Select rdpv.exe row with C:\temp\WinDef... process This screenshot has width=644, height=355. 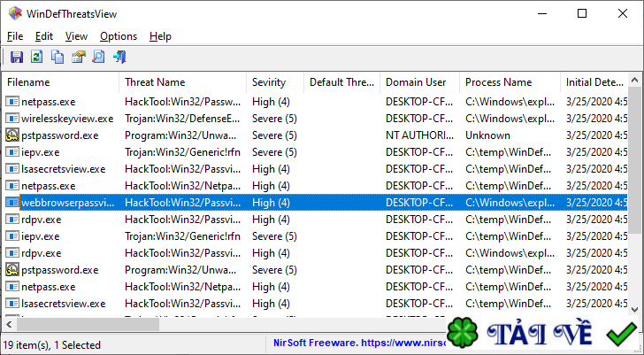tap(315, 220)
